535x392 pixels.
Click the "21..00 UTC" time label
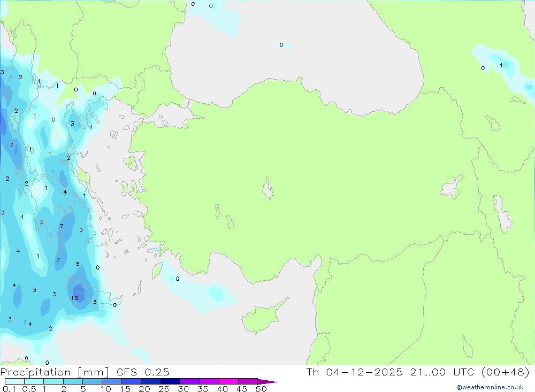click(442, 372)
